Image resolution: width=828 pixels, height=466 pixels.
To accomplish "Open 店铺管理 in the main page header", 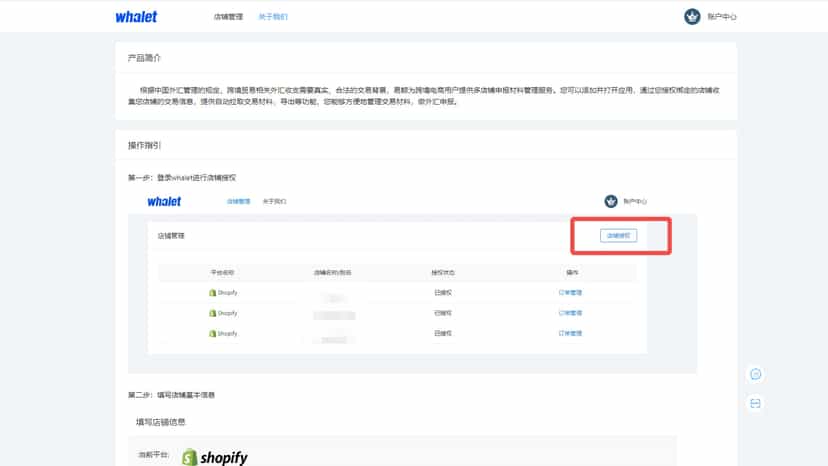I will (x=228, y=17).
